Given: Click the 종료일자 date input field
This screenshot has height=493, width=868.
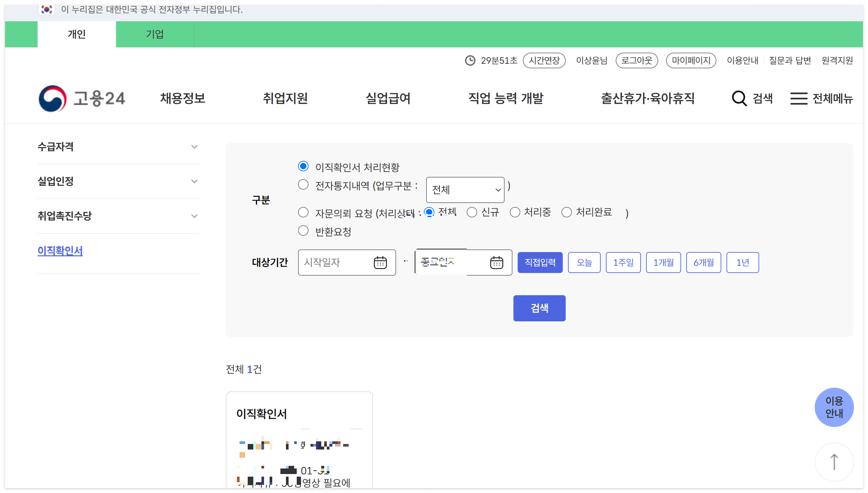Looking at the screenshot, I should 463,263.
